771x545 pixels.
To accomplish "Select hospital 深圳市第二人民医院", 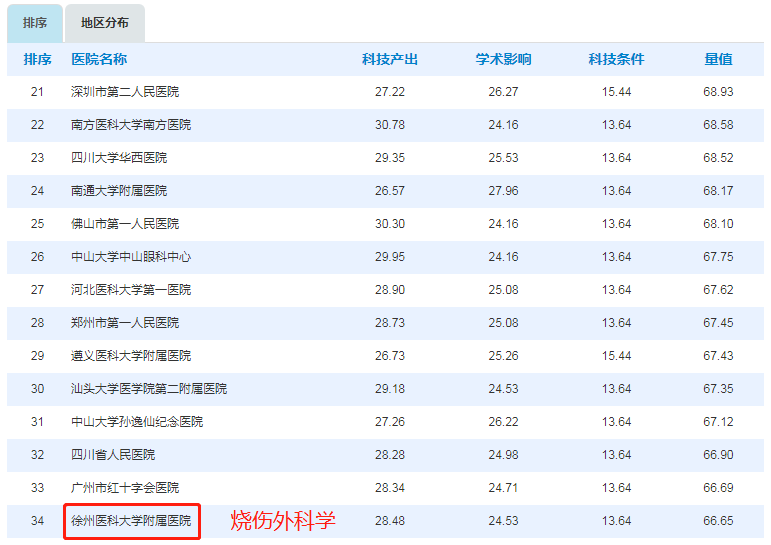I will [x=125, y=92].
